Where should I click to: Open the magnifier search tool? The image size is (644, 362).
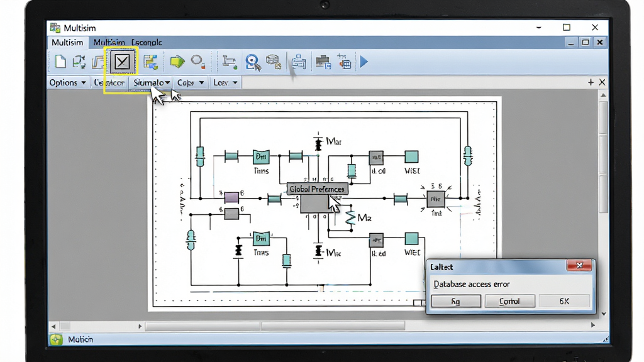[x=253, y=62]
